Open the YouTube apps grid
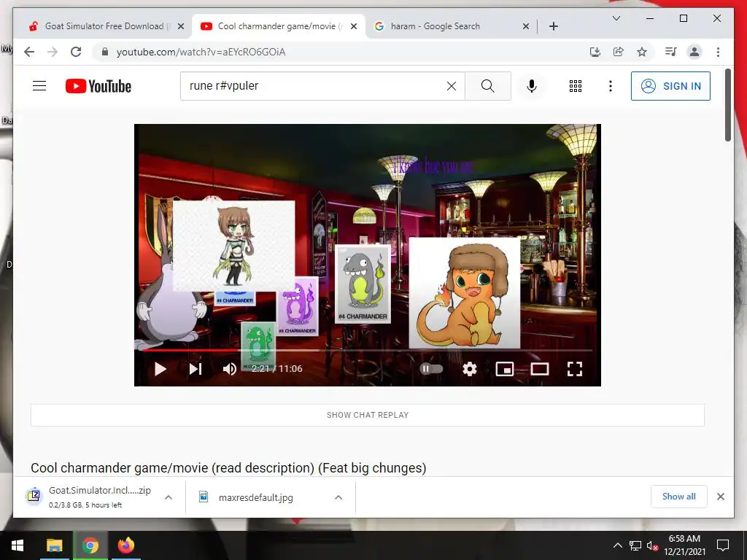The height and width of the screenshot is (560, 747). [576, 86]
